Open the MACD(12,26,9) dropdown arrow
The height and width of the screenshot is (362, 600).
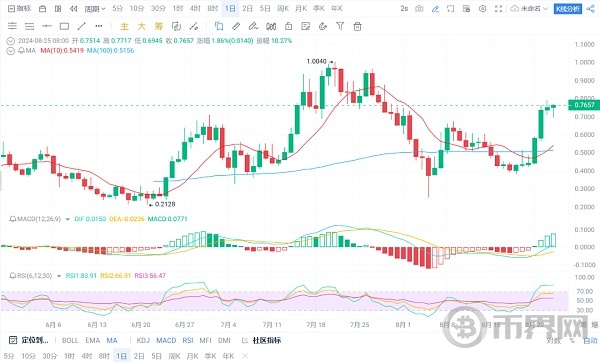[68, 219]
